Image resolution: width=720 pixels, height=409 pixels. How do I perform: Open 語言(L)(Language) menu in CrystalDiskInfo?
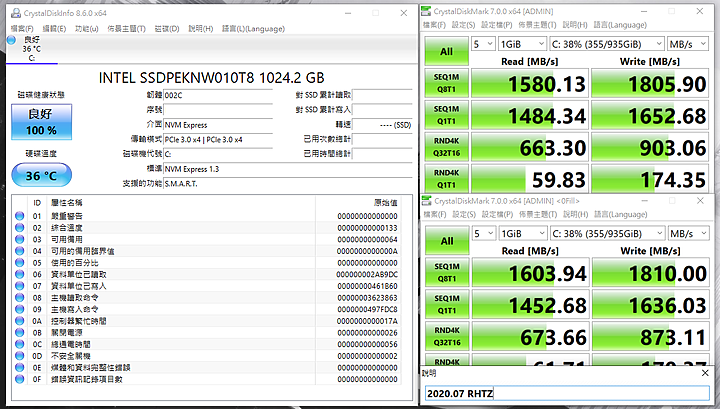pyautogui.click(x=253, y=28)
